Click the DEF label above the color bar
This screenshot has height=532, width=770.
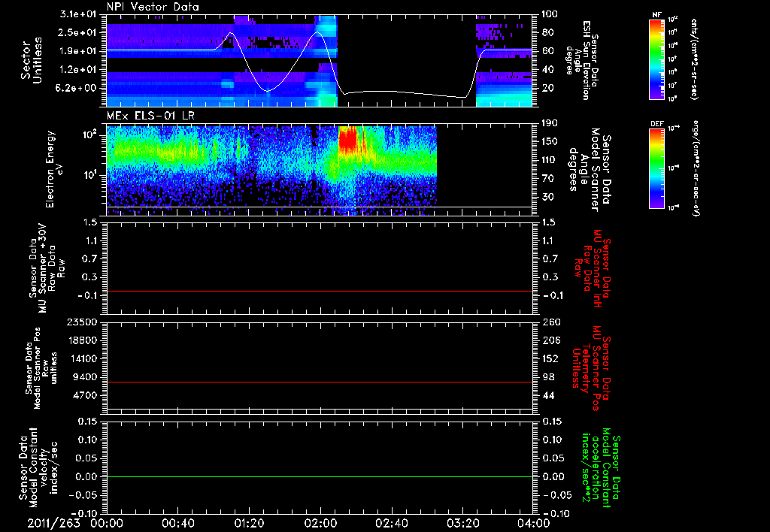[656, 124]
